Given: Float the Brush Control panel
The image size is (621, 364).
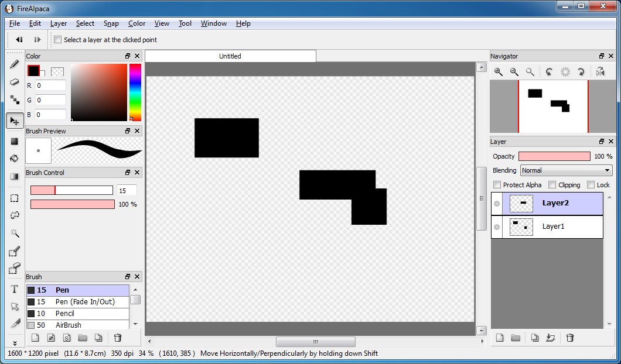Looking at the screenshot, I should [128, 173].
